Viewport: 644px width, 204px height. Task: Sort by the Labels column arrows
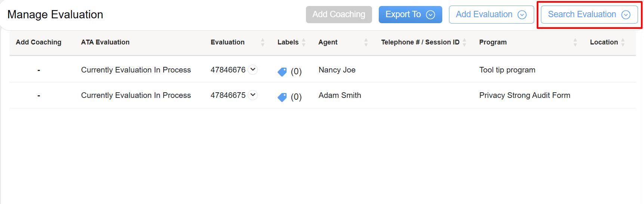tap(304, 42)
